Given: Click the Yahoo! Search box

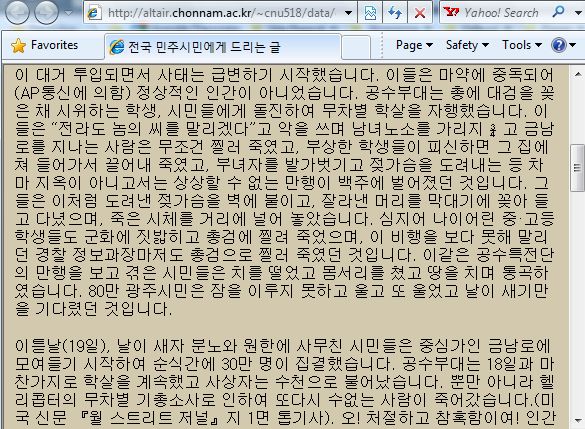Looking at the screenshot, I should [502, 13].
